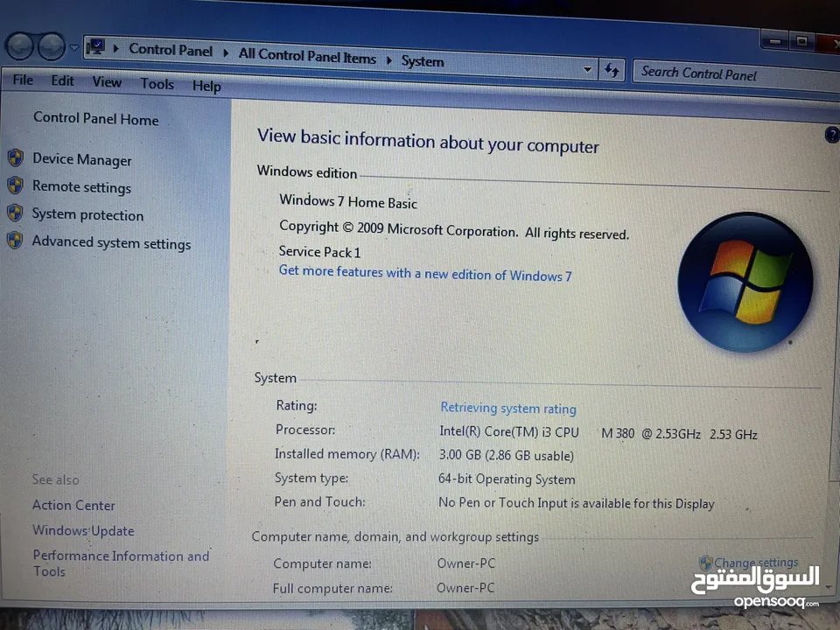
Task: Open Control Panel Home link
Action: pyautogui.click(x=96, y=118)
